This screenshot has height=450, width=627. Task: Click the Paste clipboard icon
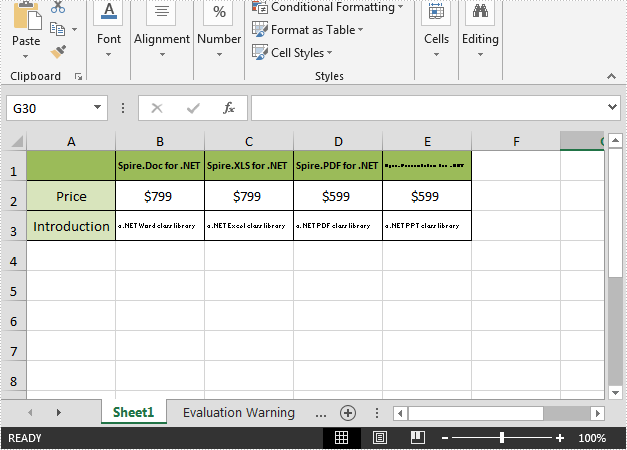coord(27,16)
